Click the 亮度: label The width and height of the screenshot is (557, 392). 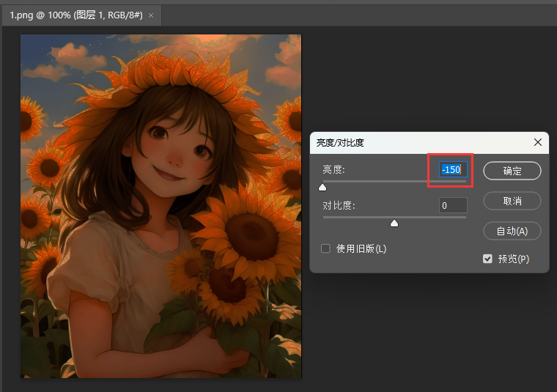pyautogui.click(x=333, y=170)
